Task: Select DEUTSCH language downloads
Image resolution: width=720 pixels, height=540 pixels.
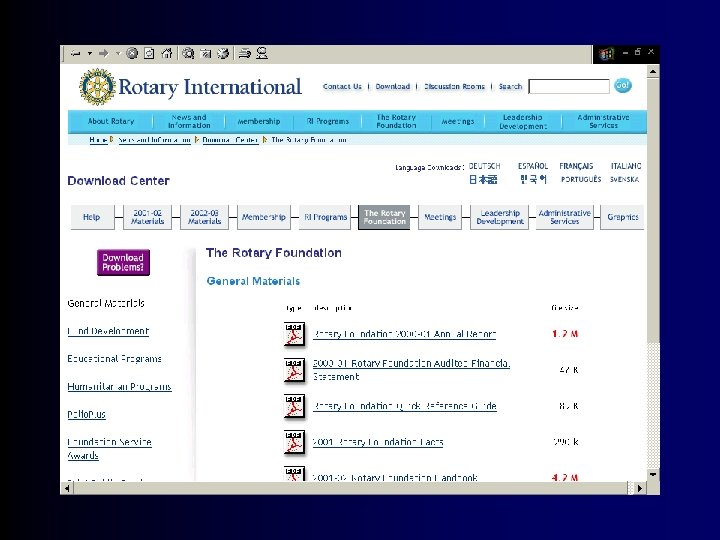Action: coord(484,166)
